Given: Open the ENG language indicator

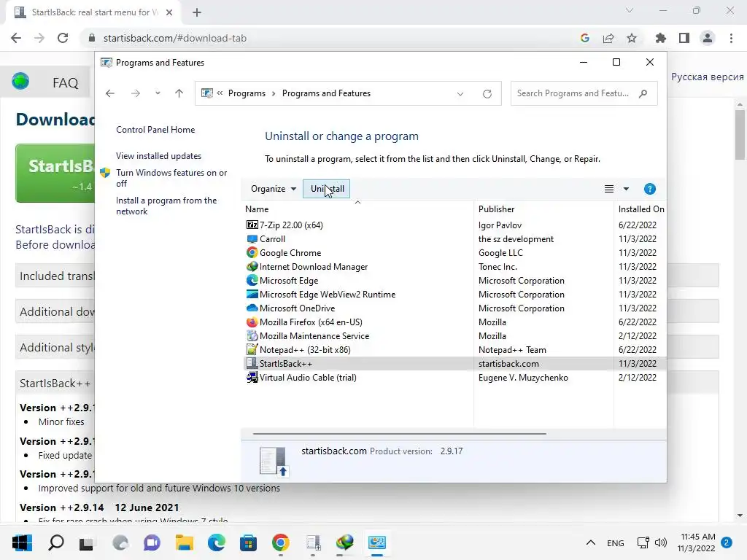Looking at the screenshot, I should click(x=615, y=542).
